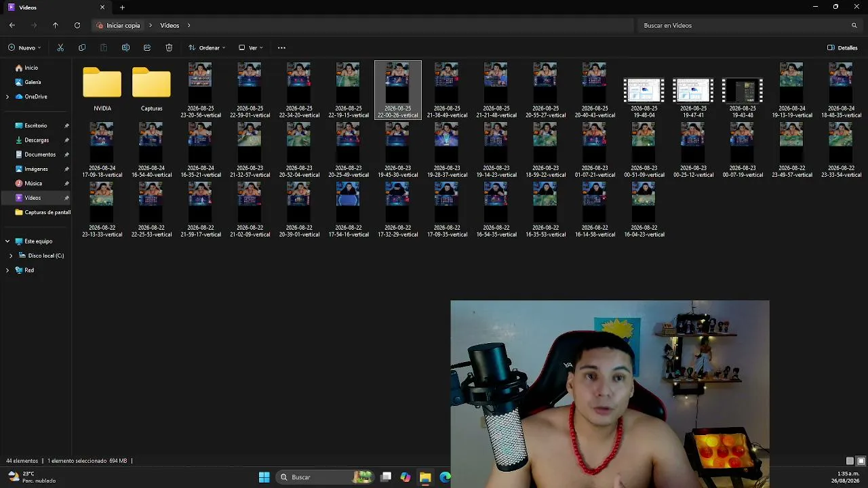Open the Nuevo dropdown menu
This screenshot has width=868, height=488.
pyautogui.click(x=24, y=47)
